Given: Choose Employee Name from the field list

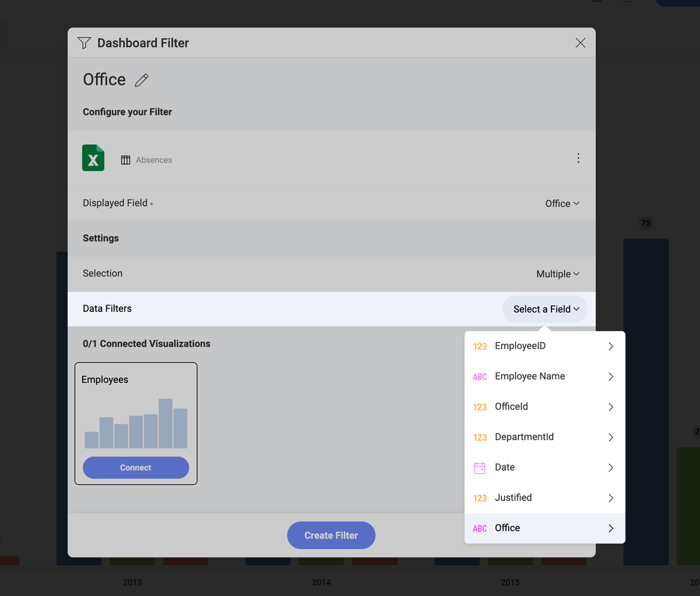Looking at the screenshot, I should pos(545,377).
